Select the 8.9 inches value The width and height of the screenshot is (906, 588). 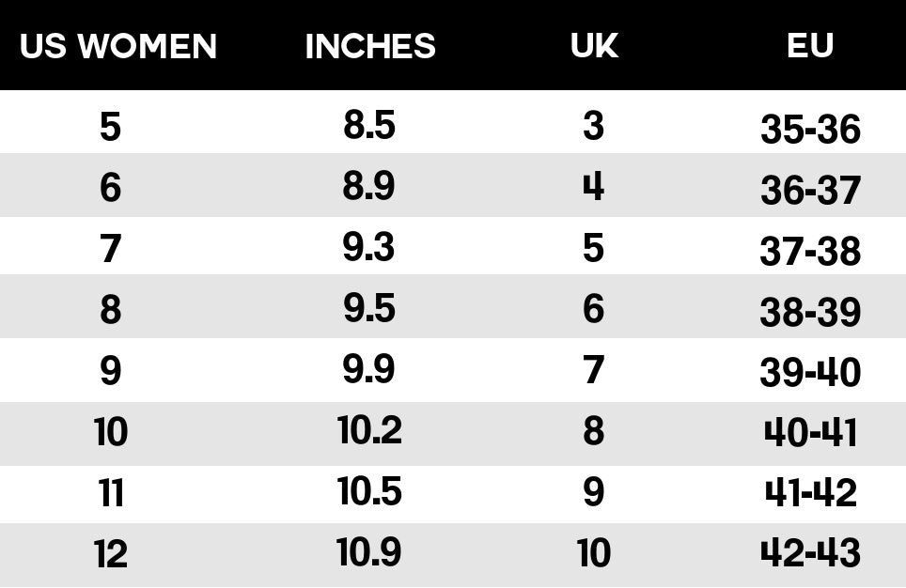369,187
